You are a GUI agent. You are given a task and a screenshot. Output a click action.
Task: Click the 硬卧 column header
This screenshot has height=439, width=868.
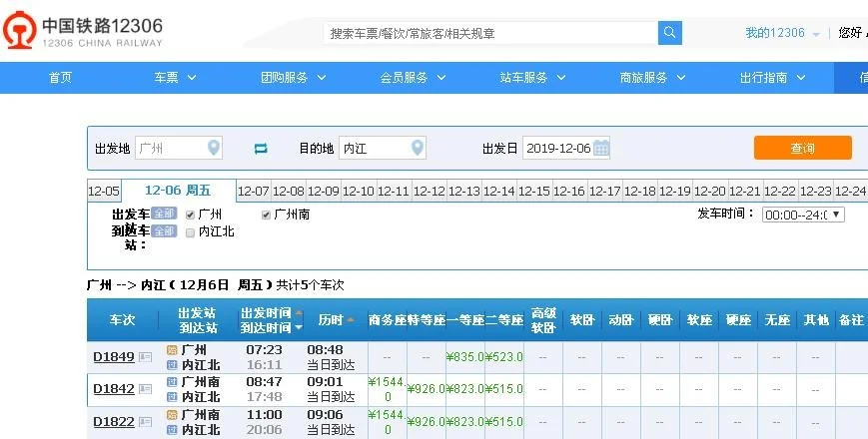tap(660, 320)
